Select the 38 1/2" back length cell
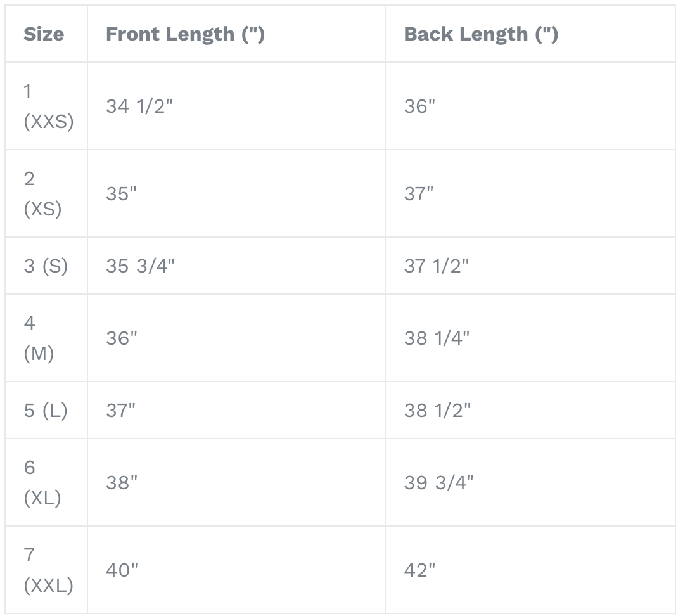Image resolution: width=678 pixels, height=616 pixels. (437, 410)
